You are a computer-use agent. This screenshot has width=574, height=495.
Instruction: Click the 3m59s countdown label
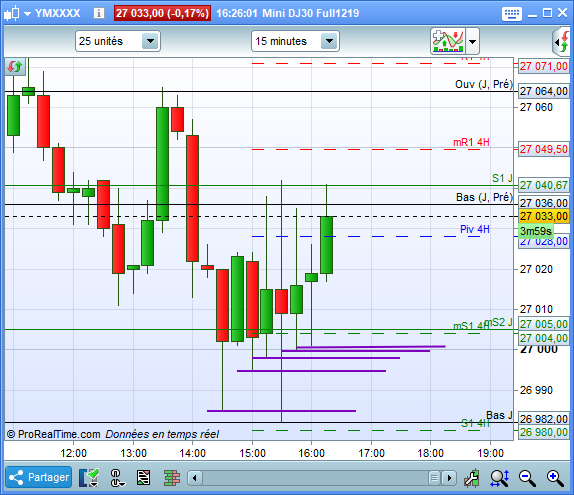(536, 231)
